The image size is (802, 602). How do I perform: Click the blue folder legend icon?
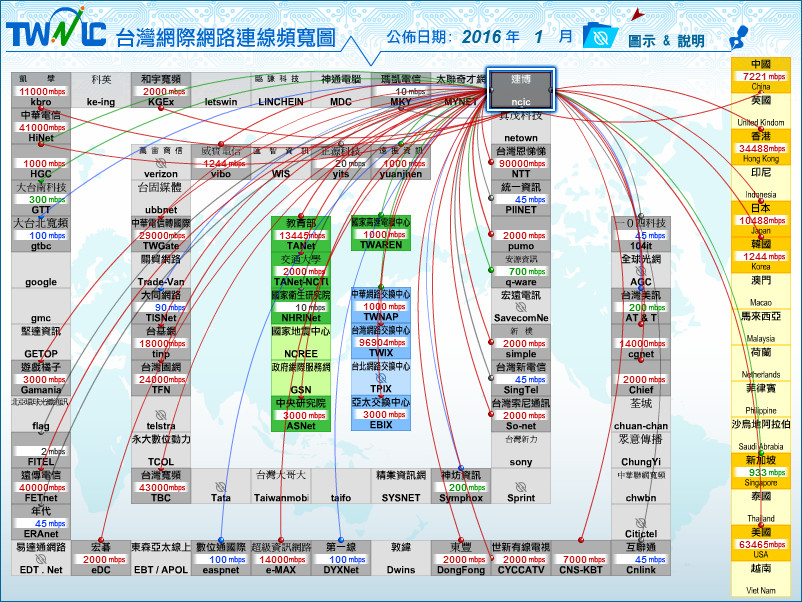(598, 37)
